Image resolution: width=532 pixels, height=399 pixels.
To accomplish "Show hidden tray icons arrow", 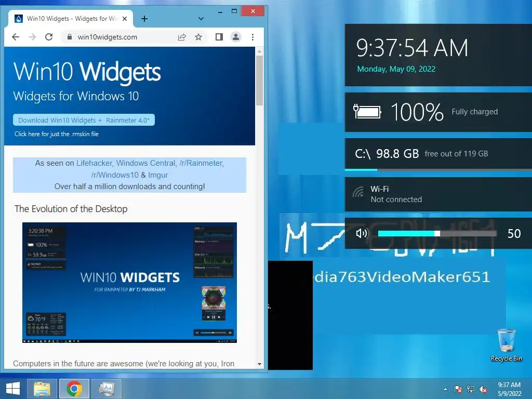I will coord(445,389).
